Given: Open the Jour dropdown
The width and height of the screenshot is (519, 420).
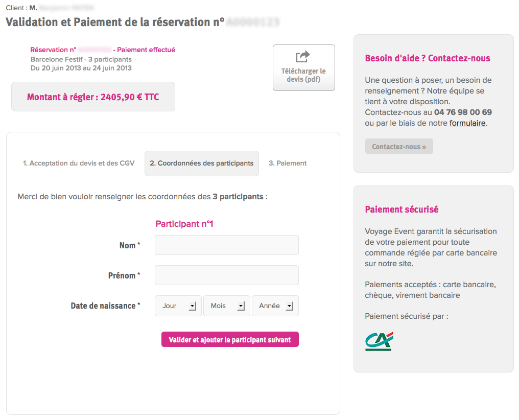Looking at the screenshot, I should pyautogui.click(x=178, y=306).
